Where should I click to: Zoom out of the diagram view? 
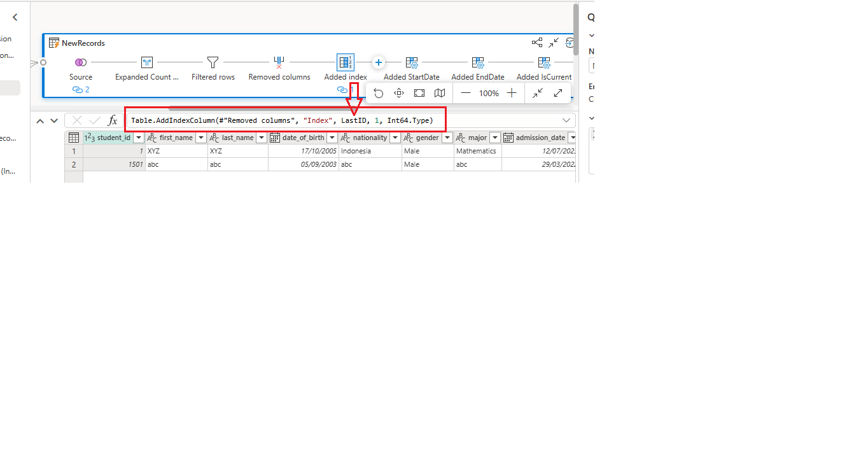466,93
